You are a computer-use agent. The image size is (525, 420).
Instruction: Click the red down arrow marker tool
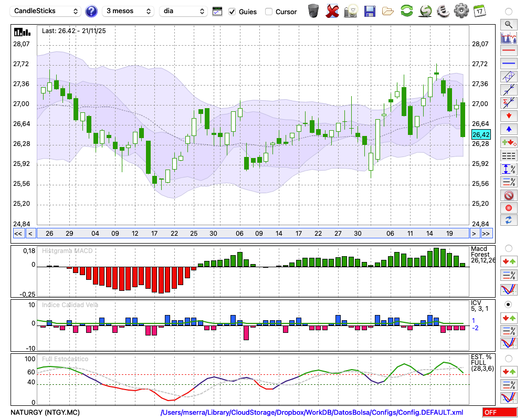point(508,115)
